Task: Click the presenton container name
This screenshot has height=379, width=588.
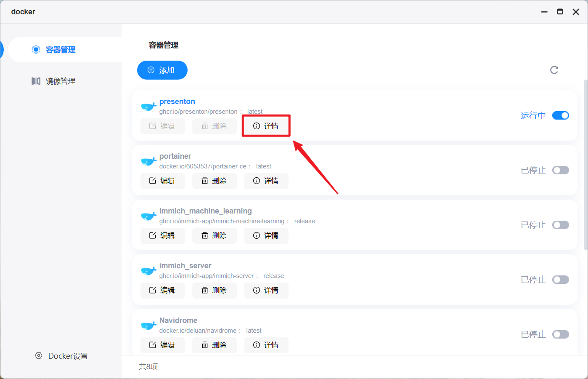Action: (x=177, y=101)
